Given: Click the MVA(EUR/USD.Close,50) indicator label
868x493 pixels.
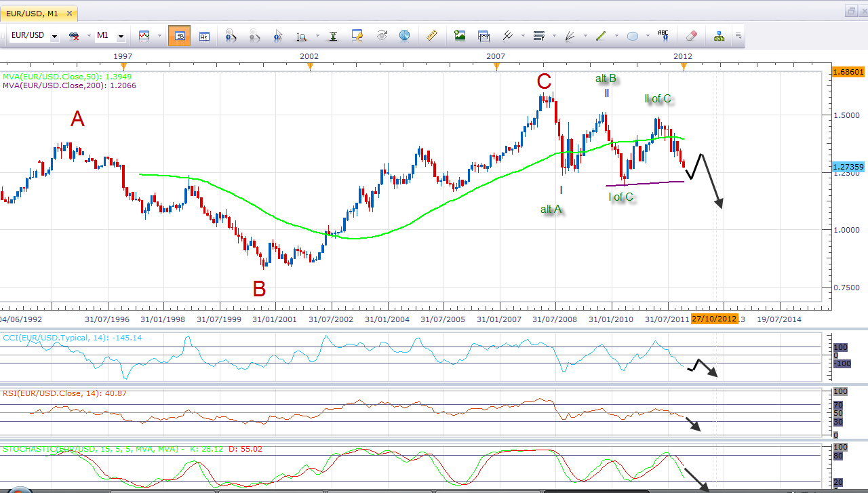Looking at the screenshot, I should pos(66,77).
